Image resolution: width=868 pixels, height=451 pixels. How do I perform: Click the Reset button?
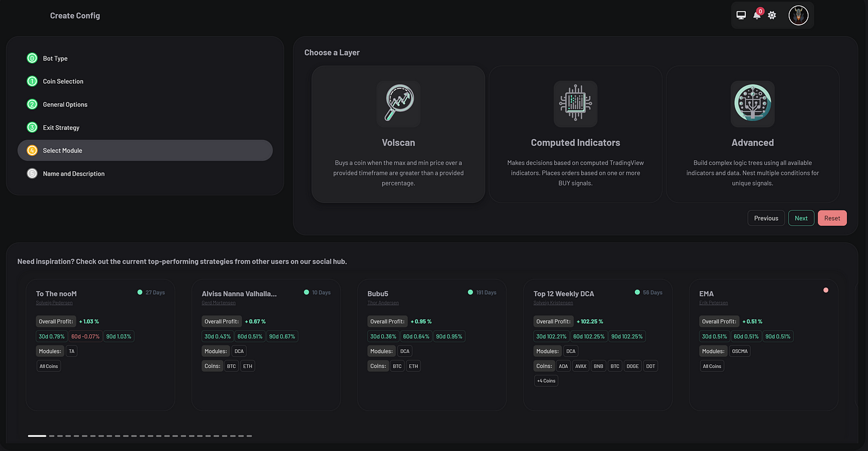(832, 218)
